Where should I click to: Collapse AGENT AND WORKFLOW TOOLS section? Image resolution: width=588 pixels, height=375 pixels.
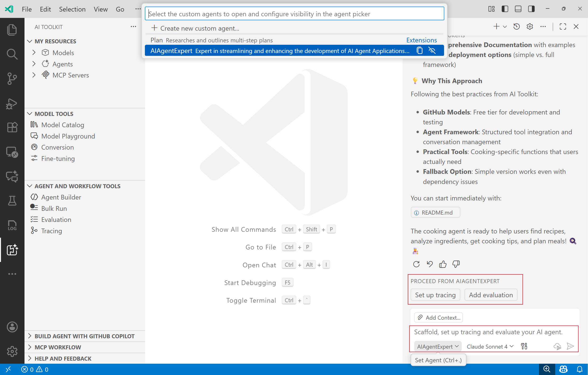(x=30, y=186)
